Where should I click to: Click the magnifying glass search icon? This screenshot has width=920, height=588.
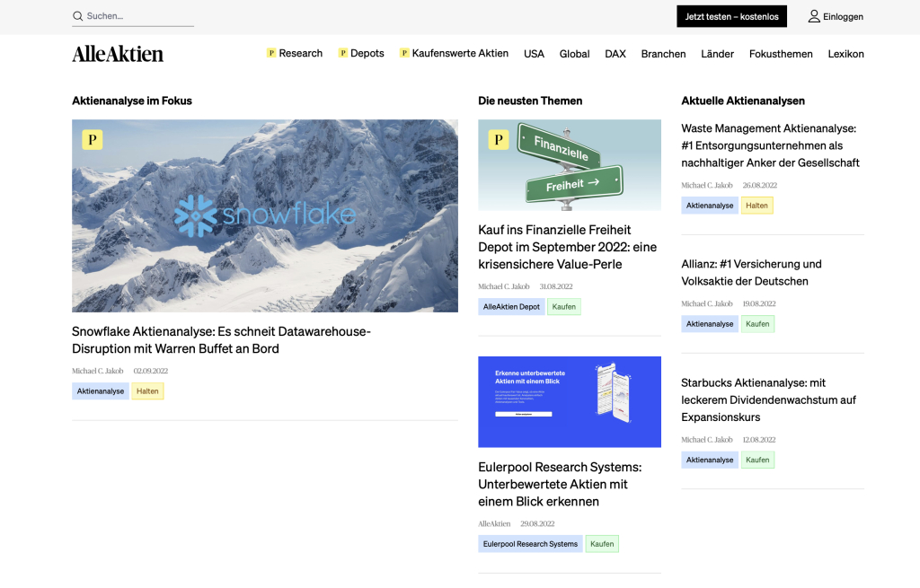click(78, 16)
